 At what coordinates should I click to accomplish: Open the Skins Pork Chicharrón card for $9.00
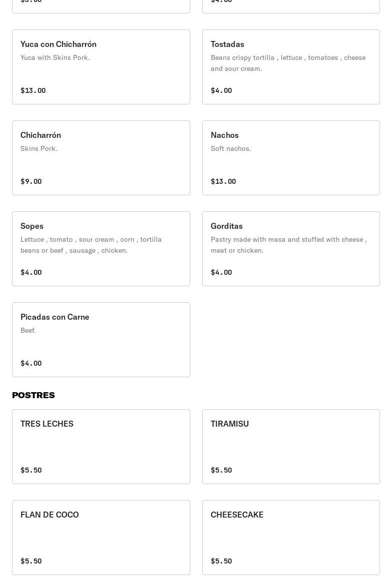(101, 158)
